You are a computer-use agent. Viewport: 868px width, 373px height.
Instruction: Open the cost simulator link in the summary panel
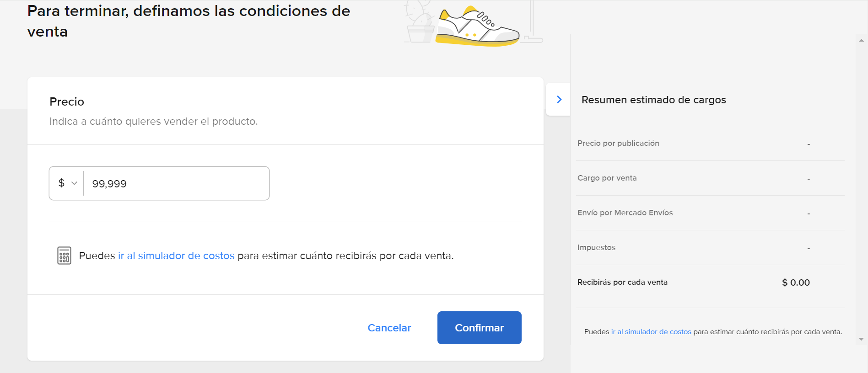click(651, 332)
